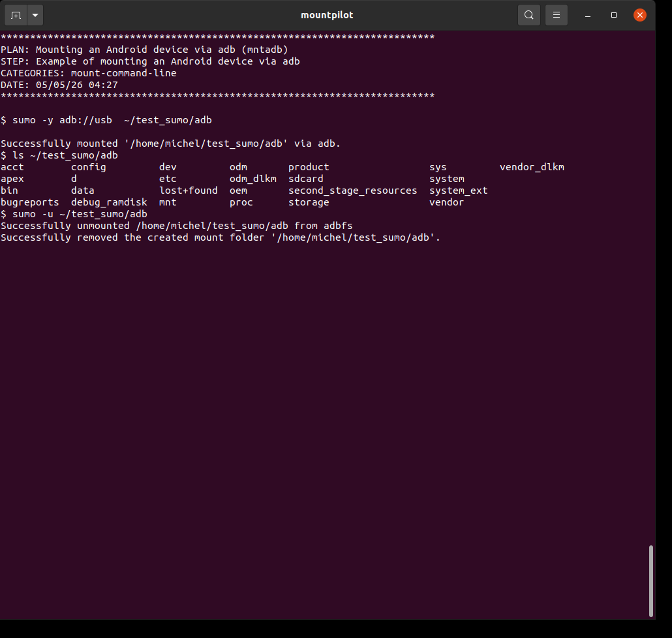Click the 'storage' directory entry

click(x=309, y=202)
